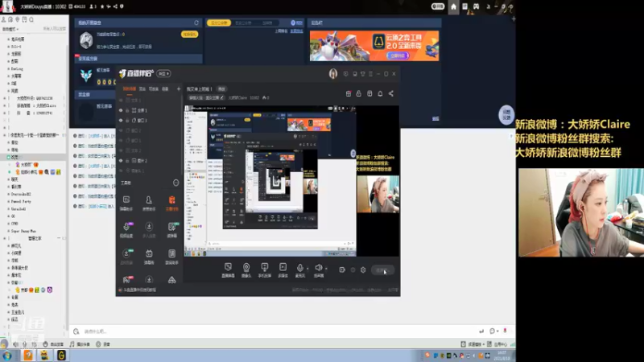Show the hidden 窗口1 source
This screenshot has width=644, height=362.
pos(121,140)
